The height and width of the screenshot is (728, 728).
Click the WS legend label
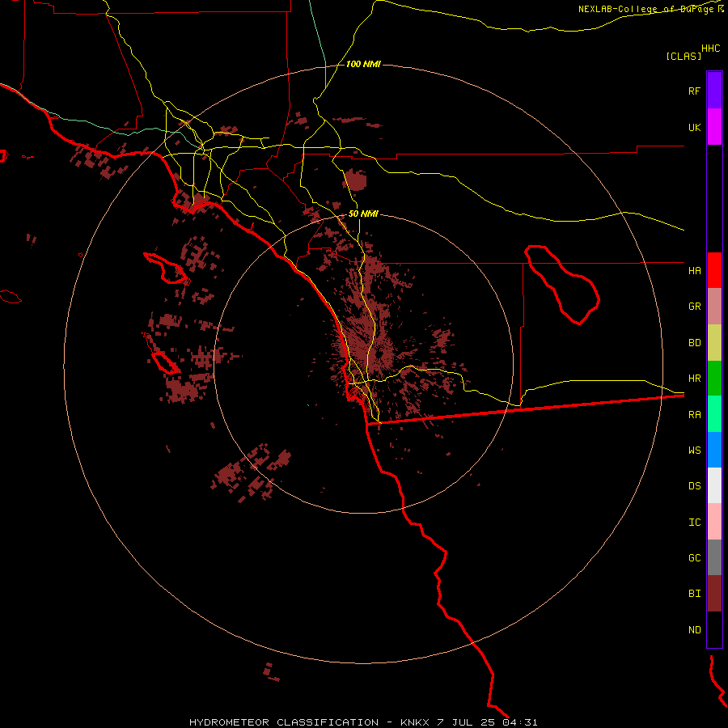click(x=694, y=450)
